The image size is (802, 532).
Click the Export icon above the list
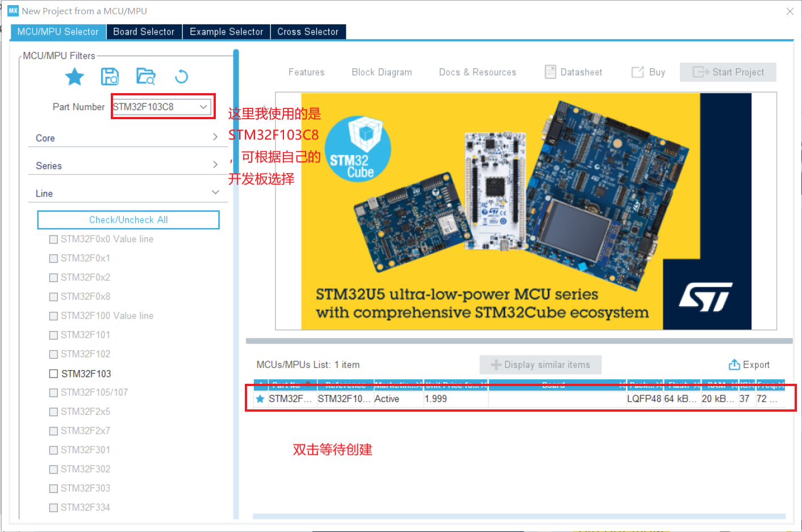(734, 365)
